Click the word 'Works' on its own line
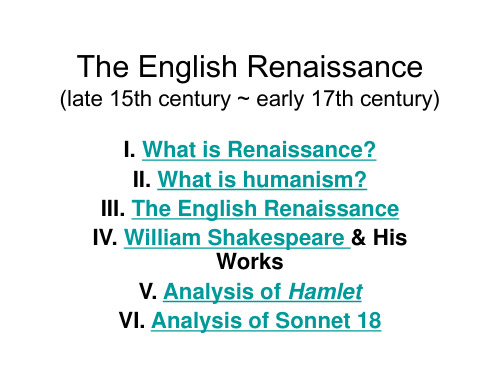The image size is (500, 375). (250, 261)
